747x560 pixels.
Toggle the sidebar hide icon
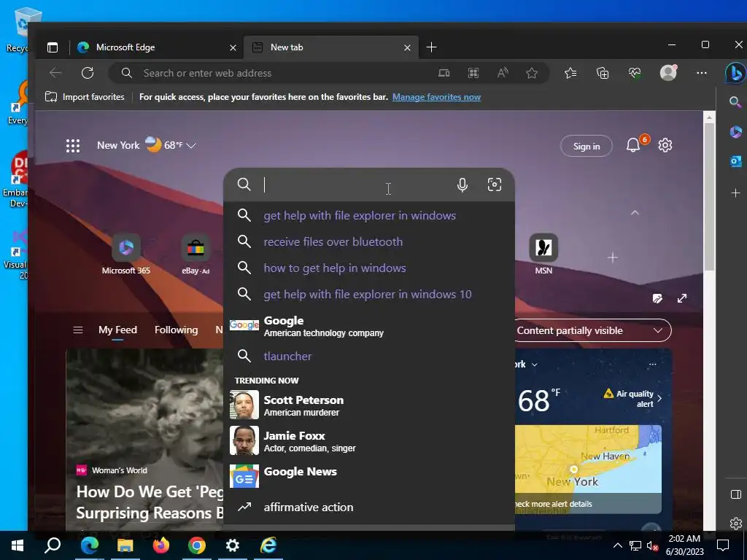pos(735,494)
